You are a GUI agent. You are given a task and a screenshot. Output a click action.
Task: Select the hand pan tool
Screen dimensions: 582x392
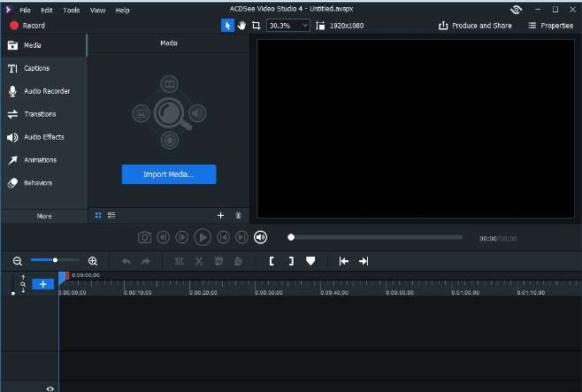point(241,26)
